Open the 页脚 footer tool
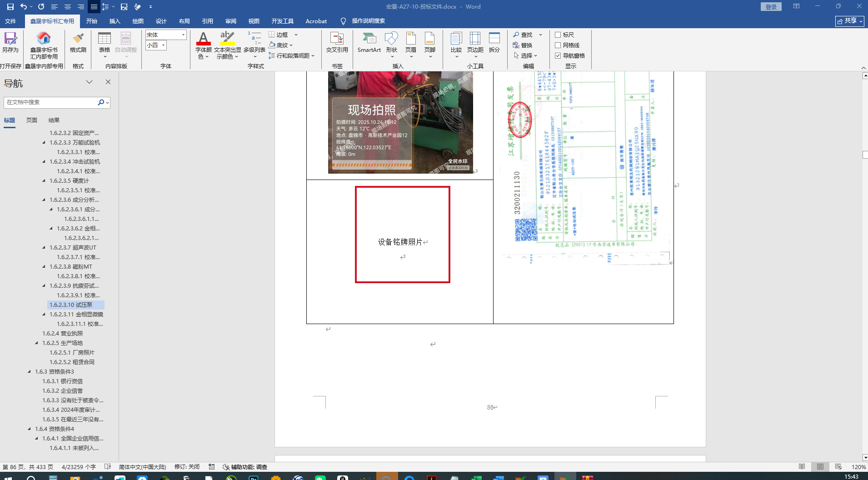Screen dimensions: 868x480 click(430, 45)
